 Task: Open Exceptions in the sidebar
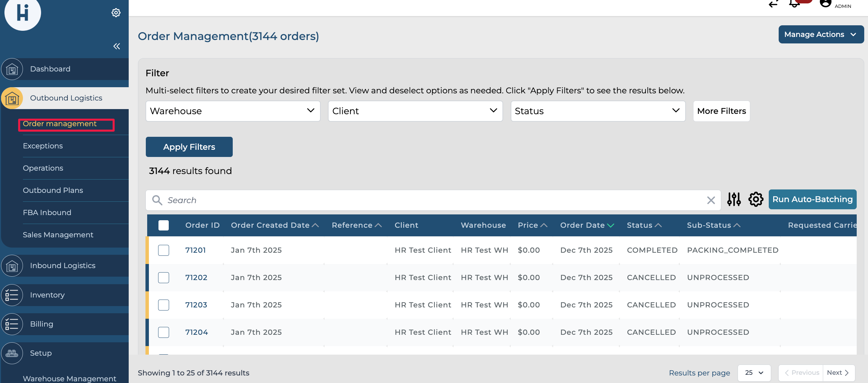click(x=43, y=146)
